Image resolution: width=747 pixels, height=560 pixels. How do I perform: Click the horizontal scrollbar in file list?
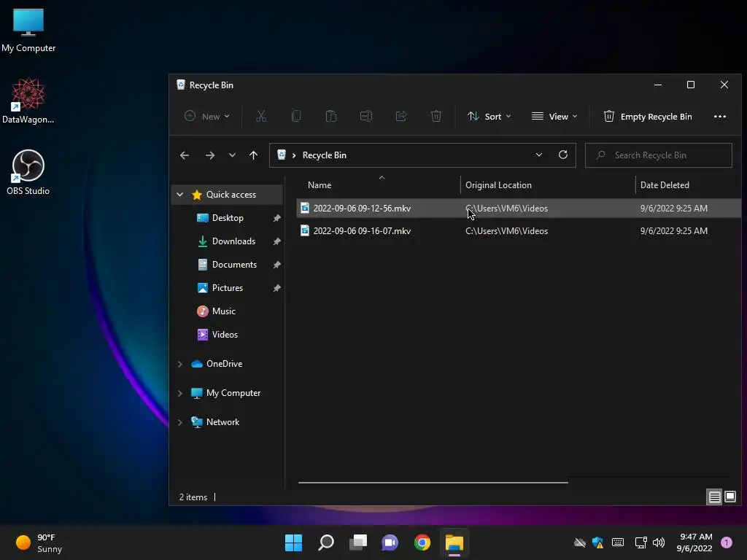coord(433,483)
